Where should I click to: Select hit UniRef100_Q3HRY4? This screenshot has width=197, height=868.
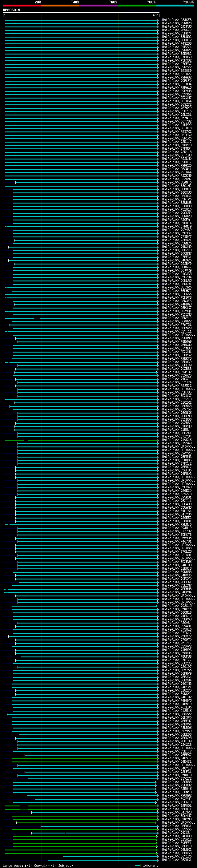coord(177,33)
